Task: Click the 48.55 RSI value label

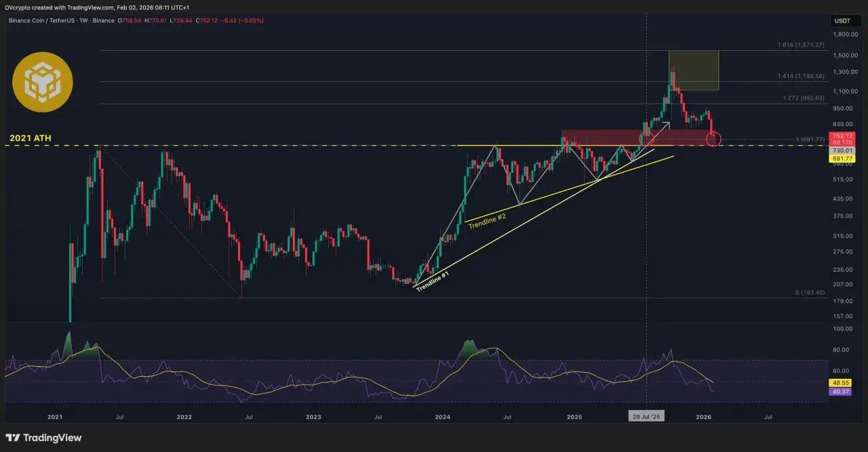Action: click(841, 382)
